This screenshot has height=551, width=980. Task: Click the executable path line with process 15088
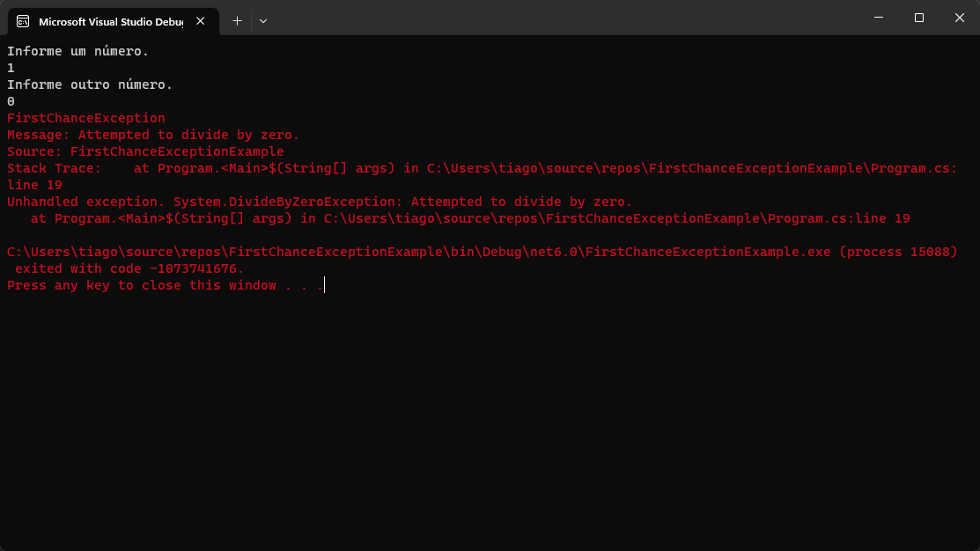[482, 252]
